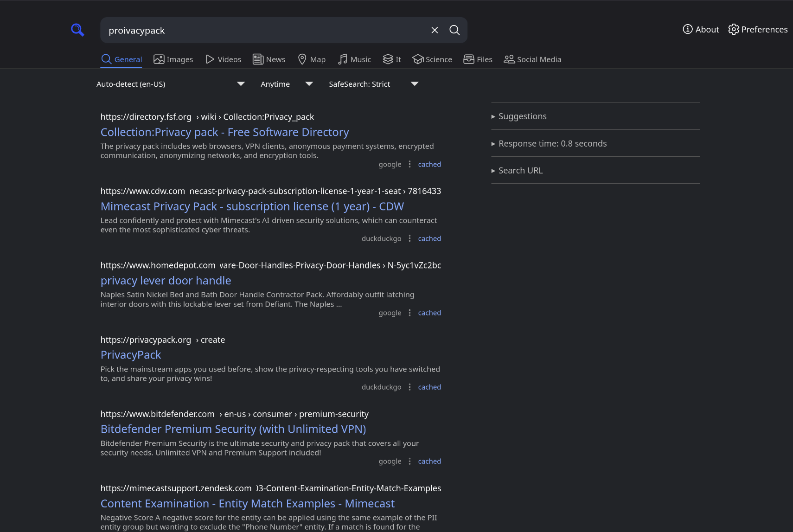The height and width of the screenshot is (532, 793).
Task: Switch to the General tab
Action: point(122,59)
